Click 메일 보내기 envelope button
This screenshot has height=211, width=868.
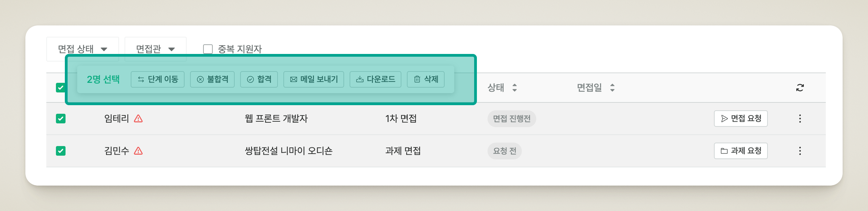coord(314,79)
